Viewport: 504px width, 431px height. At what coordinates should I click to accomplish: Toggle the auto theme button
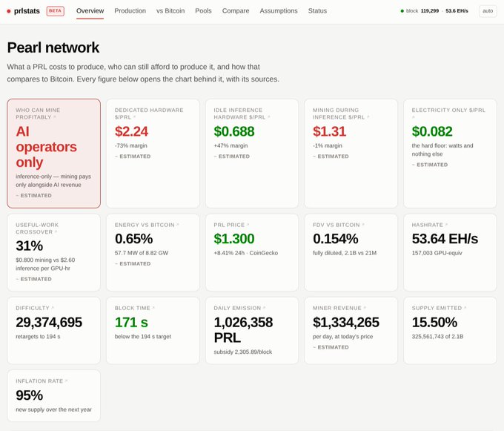(x=488, y=11)
